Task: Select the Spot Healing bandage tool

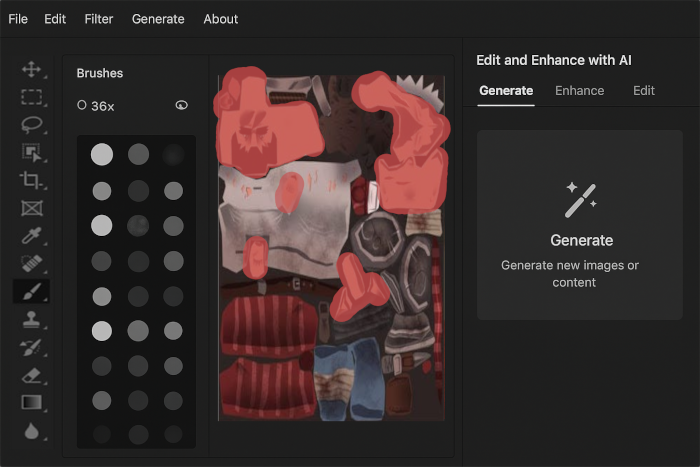Action: (x=31, y=263)
